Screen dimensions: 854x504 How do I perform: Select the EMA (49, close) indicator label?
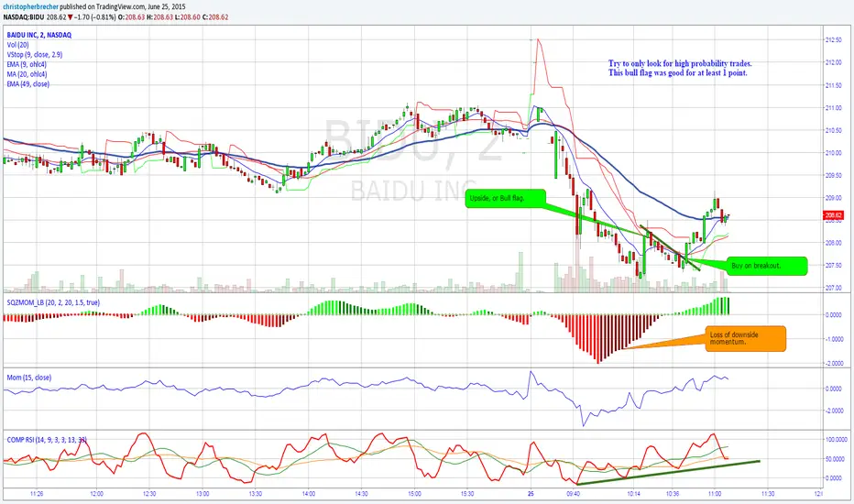click(x=28, y=84)
